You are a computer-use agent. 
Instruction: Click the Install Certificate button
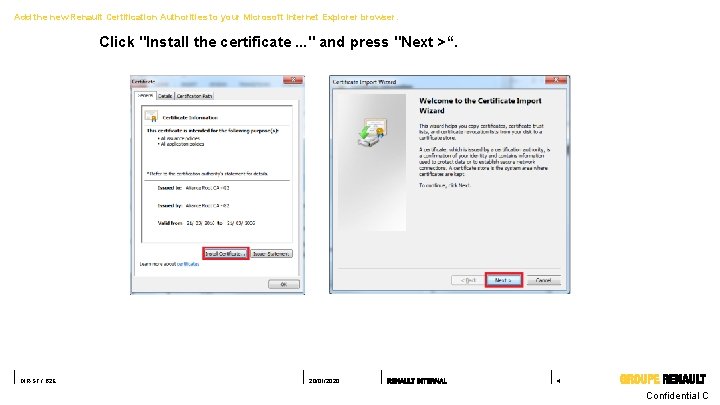tap(225, 253)
